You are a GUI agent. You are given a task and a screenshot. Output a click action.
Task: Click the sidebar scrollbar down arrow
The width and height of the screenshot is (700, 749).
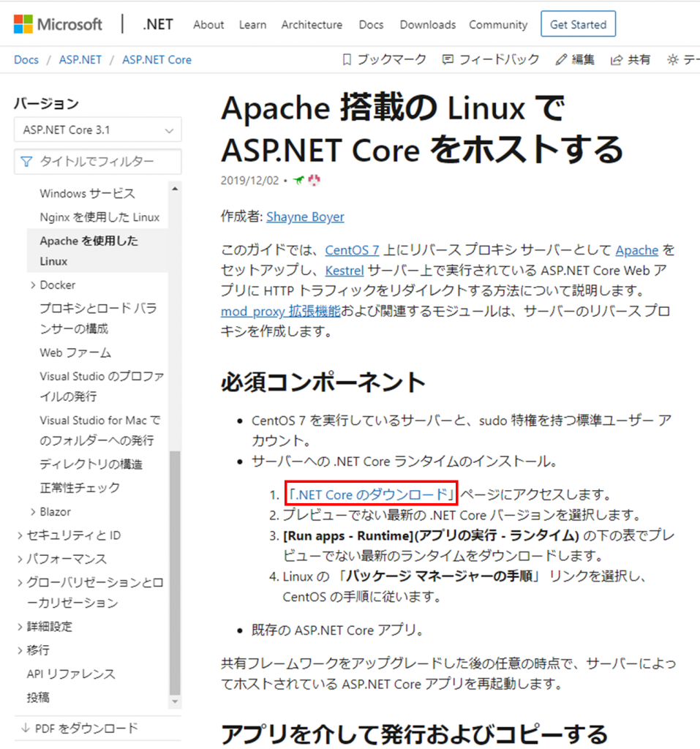175,701
